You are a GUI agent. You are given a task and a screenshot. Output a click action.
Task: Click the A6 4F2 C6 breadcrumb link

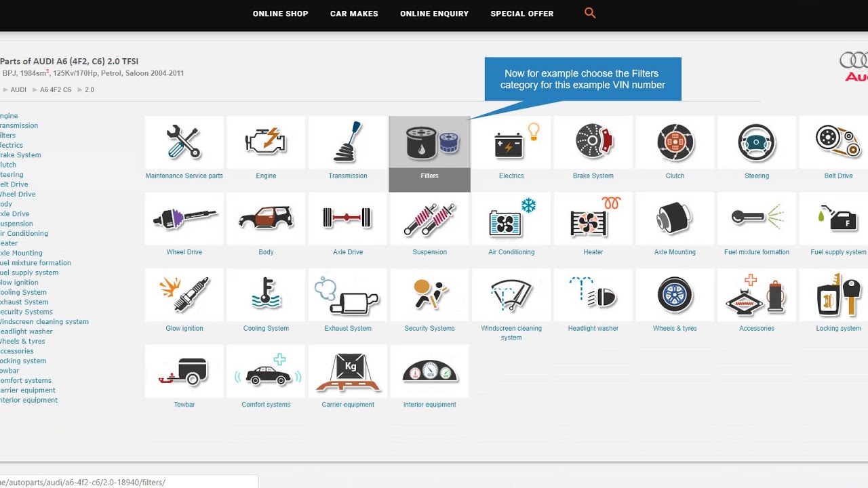point(56,89)
